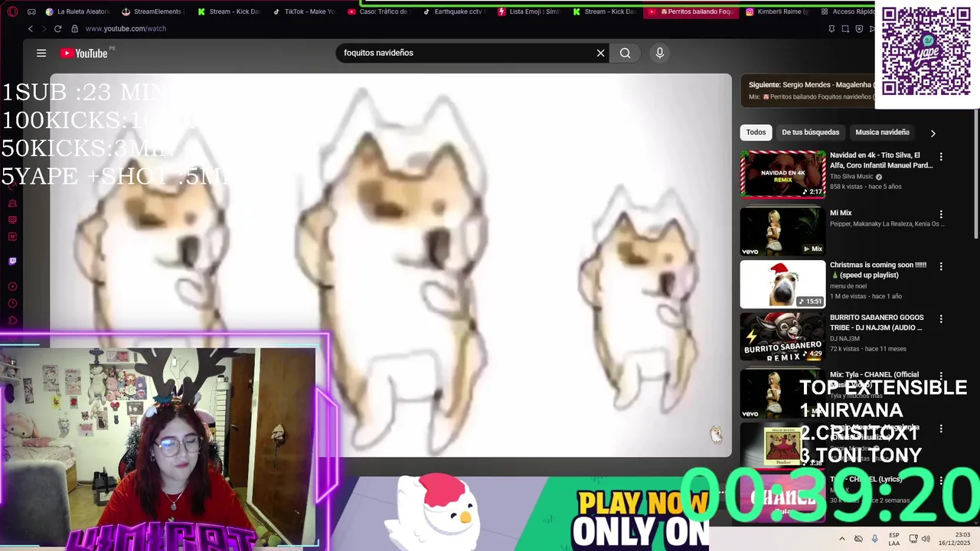Open Extensions puzzle icon in Opera sidebar
The image size is (980, 551).
[x=12, y=321]
